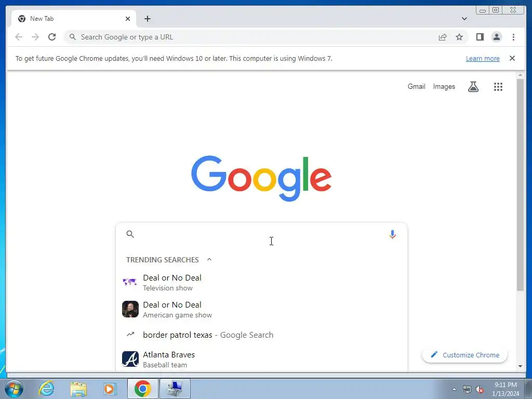Close the New Tab tab
The image size is (532, 399).
(128, 19)
